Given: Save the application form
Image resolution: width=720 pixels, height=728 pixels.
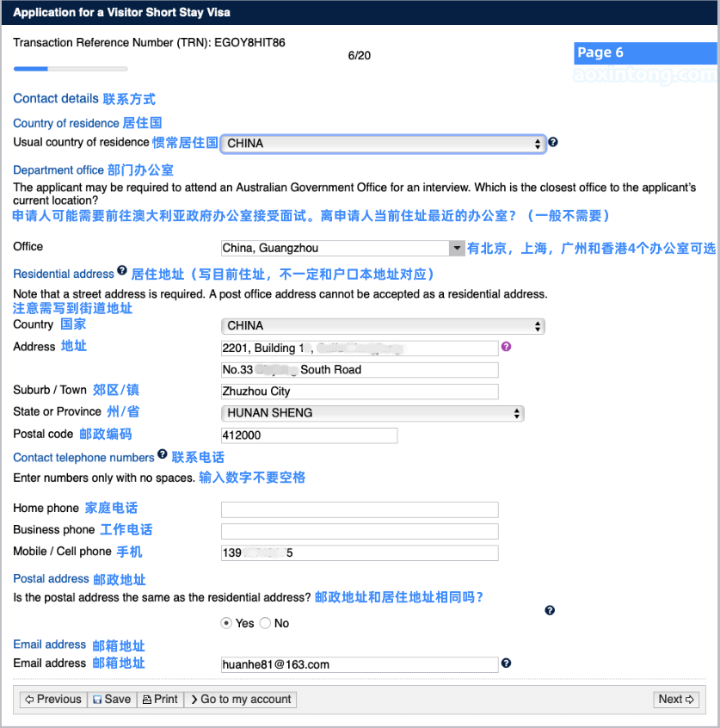Looking at the screenshot, I should tap(112, 700).
